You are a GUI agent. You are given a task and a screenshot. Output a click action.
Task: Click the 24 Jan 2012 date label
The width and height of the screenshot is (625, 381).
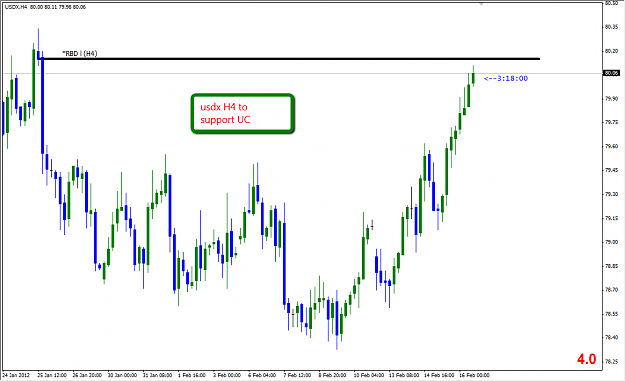pyautogui.click(x=16, y=375)
